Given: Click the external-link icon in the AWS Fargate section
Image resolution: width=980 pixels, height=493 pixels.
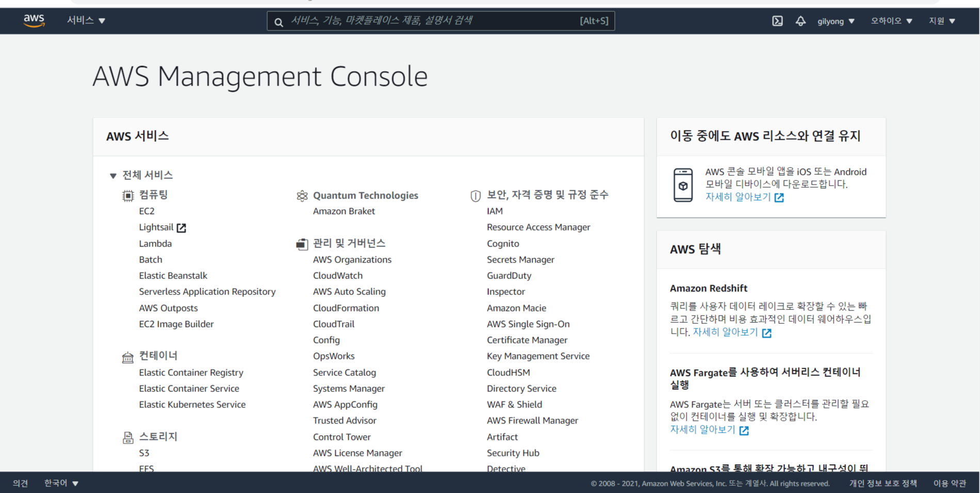Looking at the screenshot, I should click(x=744, y=431).
